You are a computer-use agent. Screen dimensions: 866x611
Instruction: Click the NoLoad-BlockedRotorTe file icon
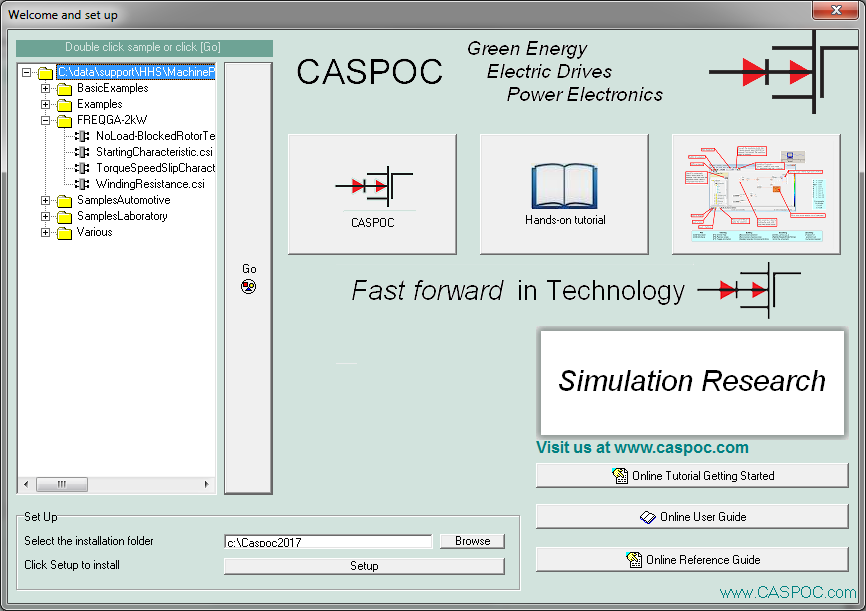[82, 136]
